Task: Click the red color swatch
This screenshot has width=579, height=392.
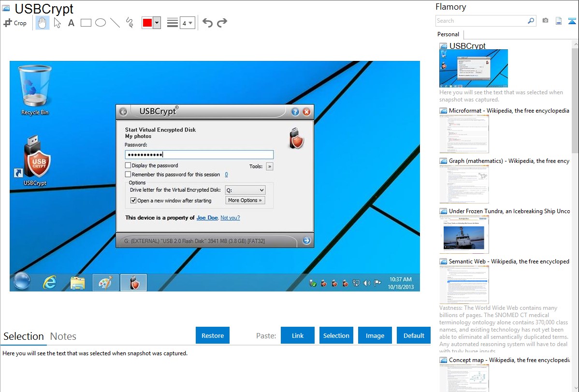Action: [147, 23]
